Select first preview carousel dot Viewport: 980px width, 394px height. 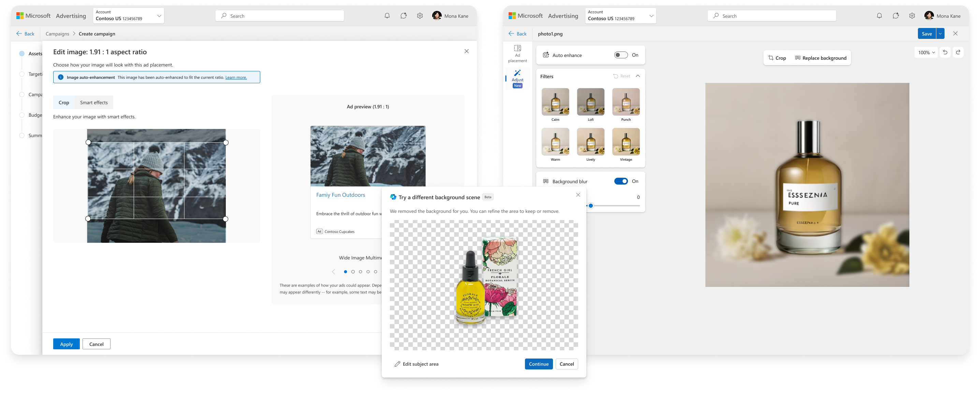click(x=345, y=272)
